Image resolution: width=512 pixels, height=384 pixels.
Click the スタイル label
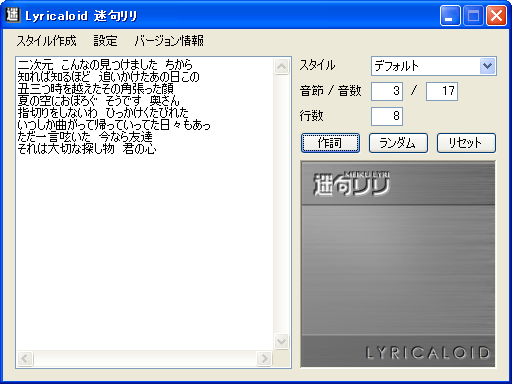pyautogui.click(x=317, y=65)
